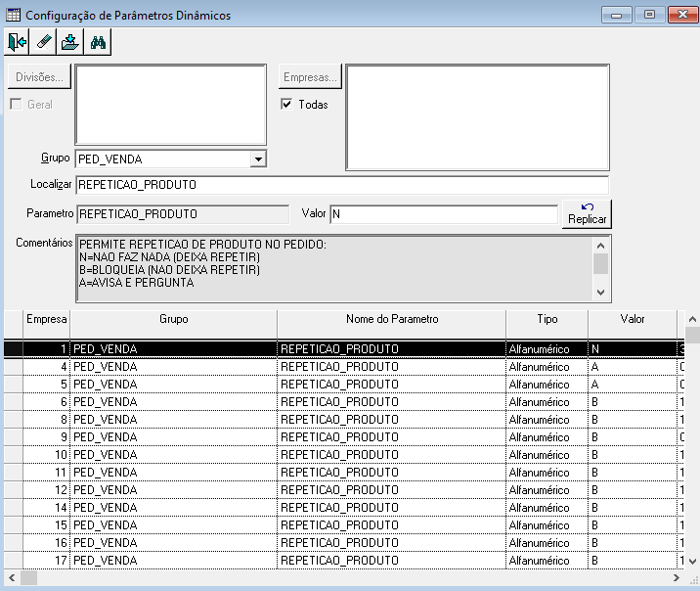
Task: Click the table scroll down arrow
Action: coord(692,561)
